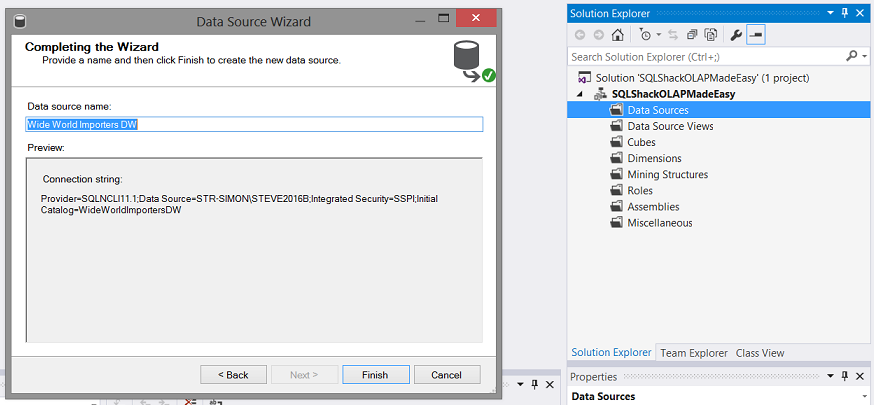874x405 pixels.
Task: Toggle auto-hide pin on Solution Explorer
Action: click(x=845, y=13)
